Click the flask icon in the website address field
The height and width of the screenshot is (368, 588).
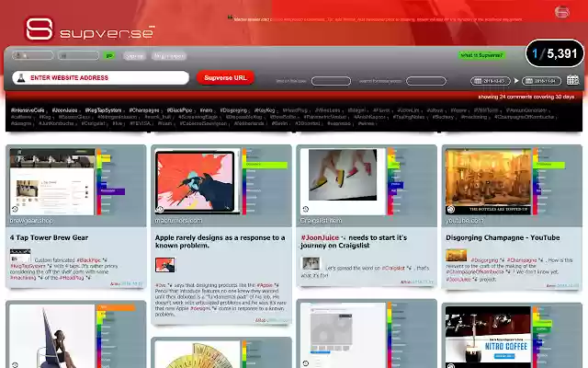[x=21, y=77]
